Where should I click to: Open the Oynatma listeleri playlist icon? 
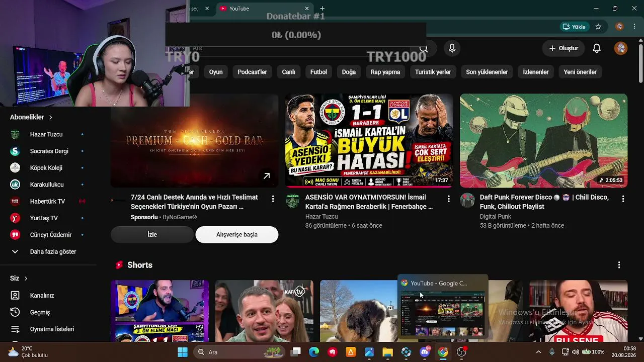coord(15,329)
